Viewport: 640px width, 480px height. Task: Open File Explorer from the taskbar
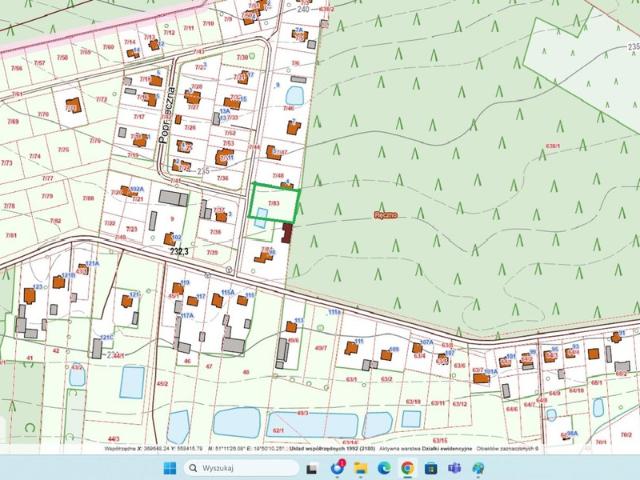tap(361, 468)
